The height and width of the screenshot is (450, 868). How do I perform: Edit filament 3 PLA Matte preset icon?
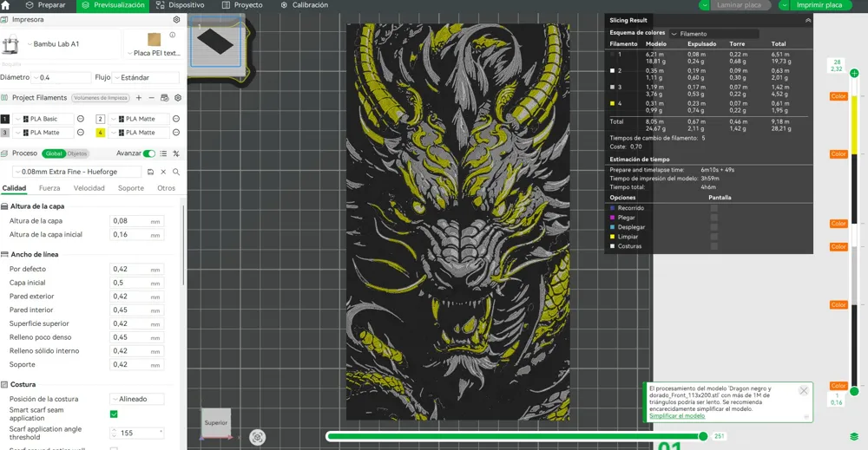point(81,133)
